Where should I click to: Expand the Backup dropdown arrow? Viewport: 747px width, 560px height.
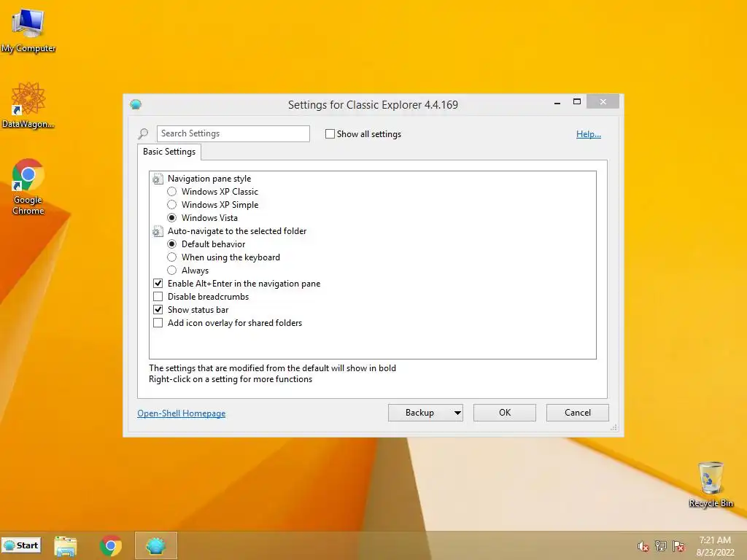(x=457, y=413)
